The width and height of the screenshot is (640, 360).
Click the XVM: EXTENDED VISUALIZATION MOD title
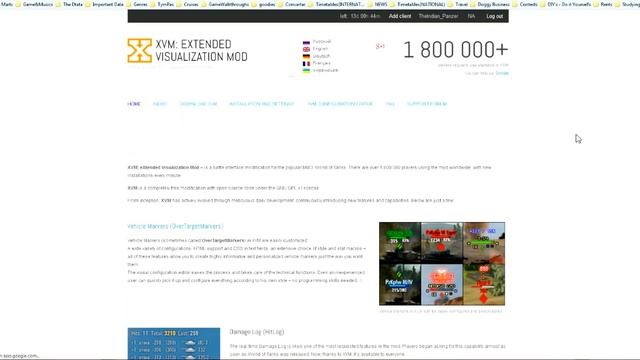coord(201,51)
